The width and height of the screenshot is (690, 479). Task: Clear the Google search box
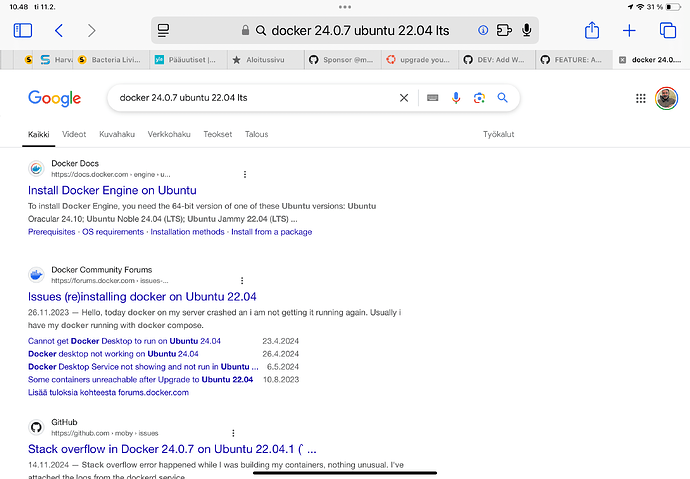click(x=404, y=98)
